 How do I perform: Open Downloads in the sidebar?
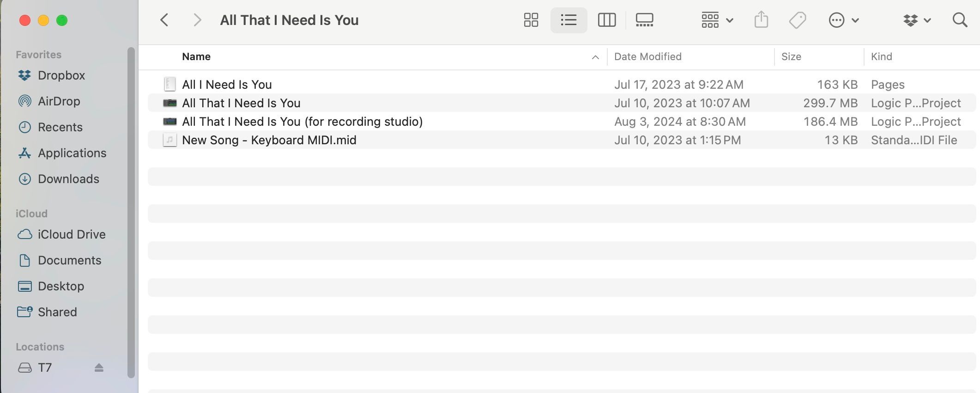pos(68,179)
